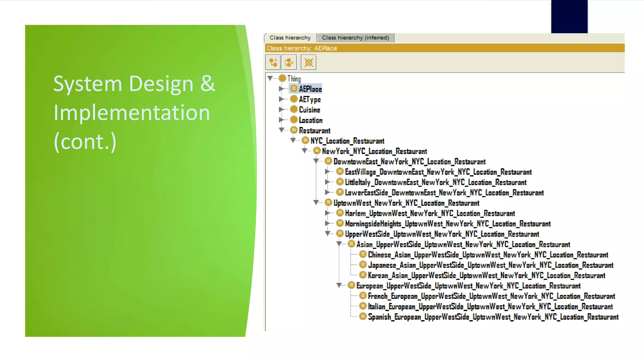
Task: Expand the EastVillage_DowntownEast restaurant node arrow
Action: click(x=327, y=172)
